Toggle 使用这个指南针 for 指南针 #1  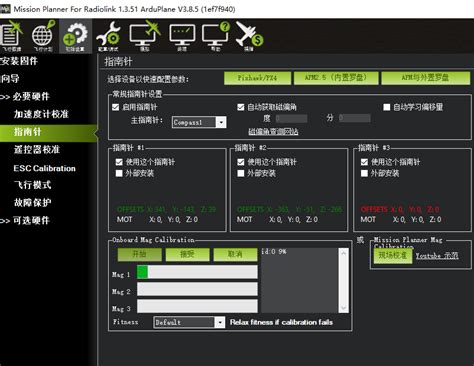pos(119,162)
